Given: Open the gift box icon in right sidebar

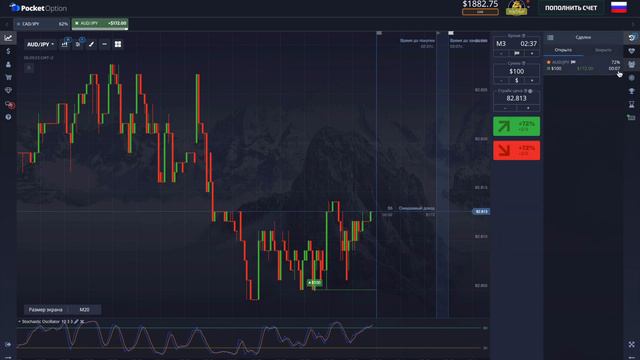Looking at the screenshot, I should tap(631, 118).
